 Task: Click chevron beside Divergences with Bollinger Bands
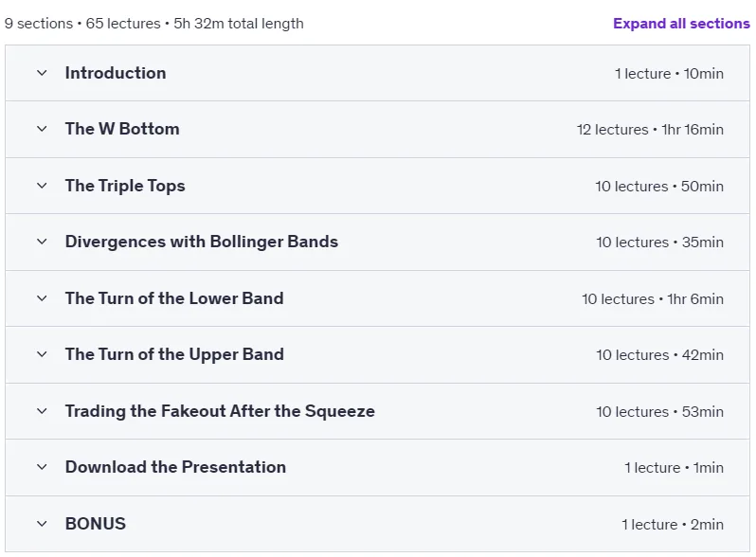(42, 242)
